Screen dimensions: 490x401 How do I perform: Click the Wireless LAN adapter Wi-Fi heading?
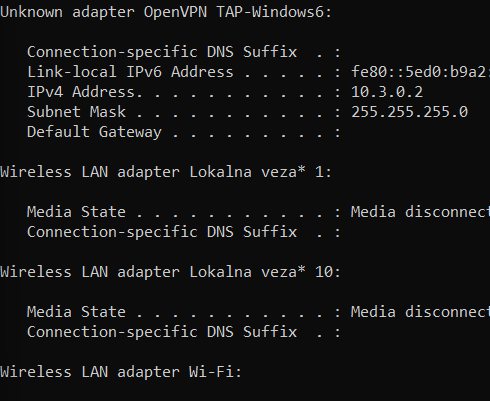click(121, 372)
